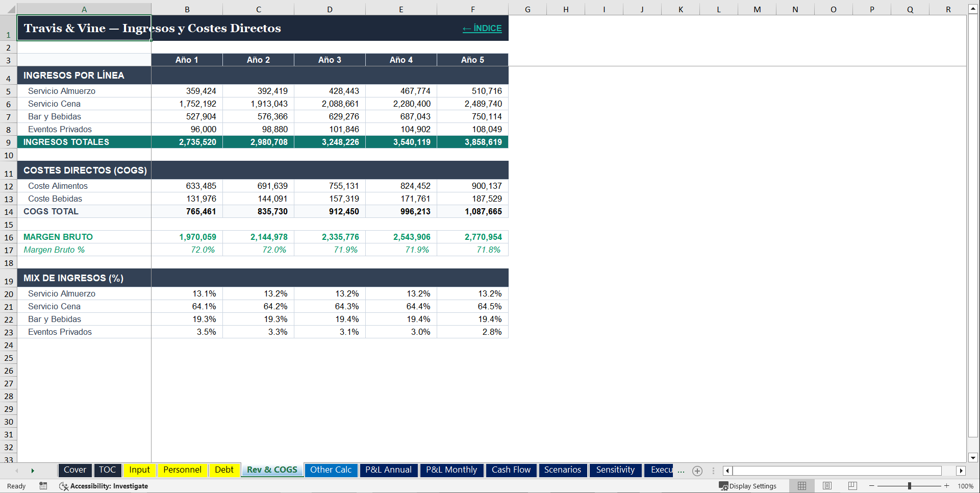This screenshot has height=493, width=980.
Task: Select column F header
Action: pyautogui.click(x=473, y=9)
